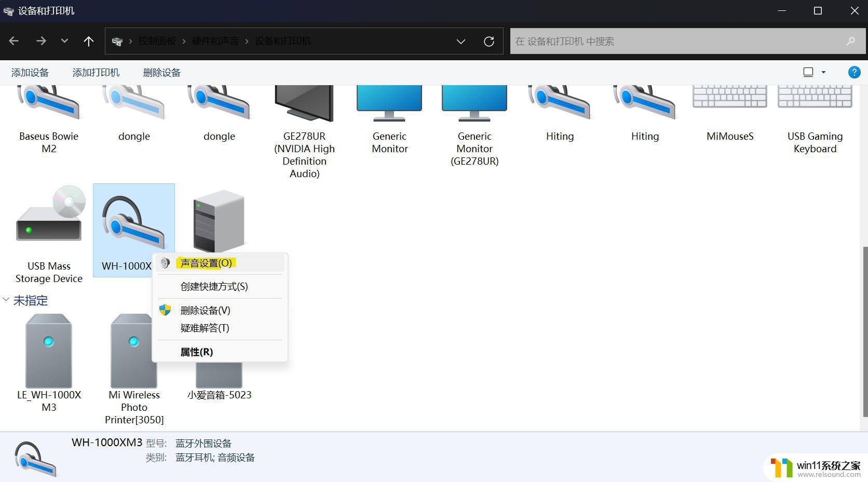Click the speaker icon beside 声音设置(O)
This screenshot has height=482, width=868.
click(x=165, y=263)
